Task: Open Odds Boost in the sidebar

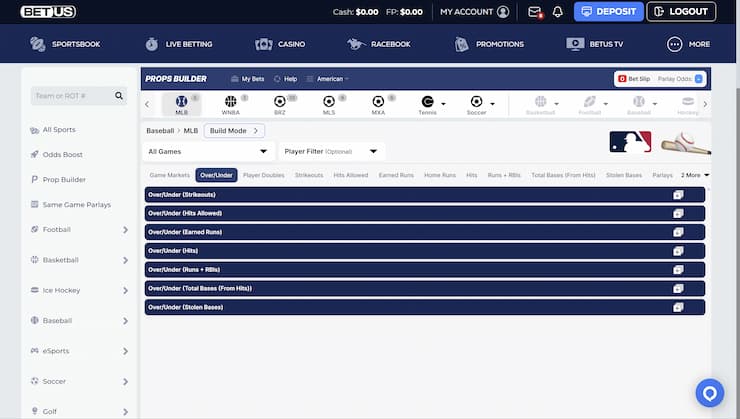Action: point(56,154)
